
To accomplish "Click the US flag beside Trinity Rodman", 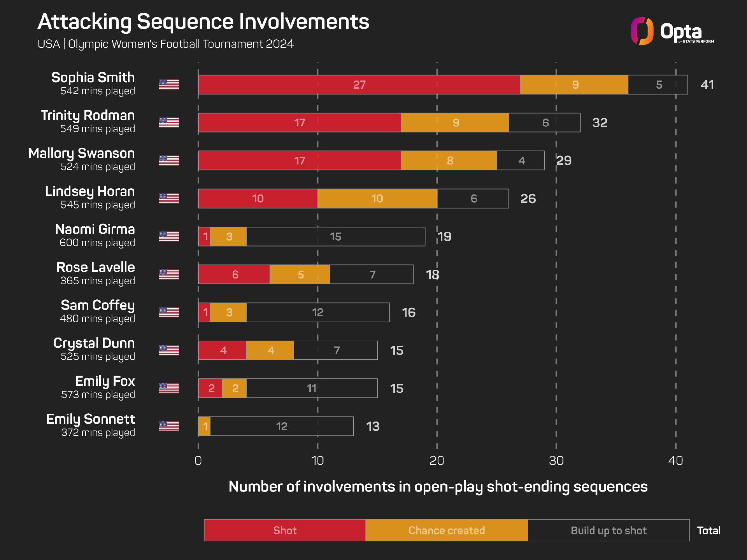I will [x=169, y=122].
